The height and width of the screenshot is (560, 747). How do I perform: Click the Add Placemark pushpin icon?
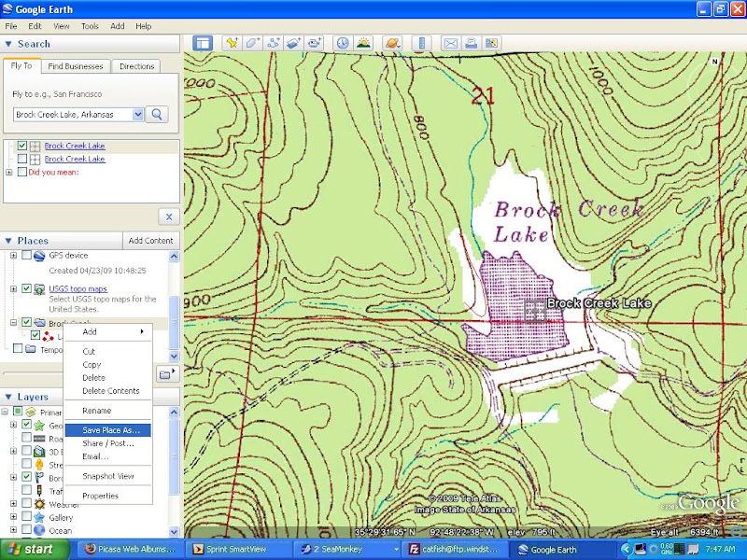pyautogui.click(x=232, y=43)
